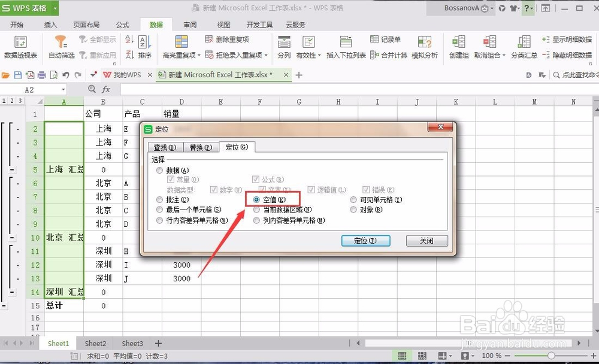Viewport: 599px width, 364px height.
Task: Choose the 对象 (Objects) option
Action: 353,210
